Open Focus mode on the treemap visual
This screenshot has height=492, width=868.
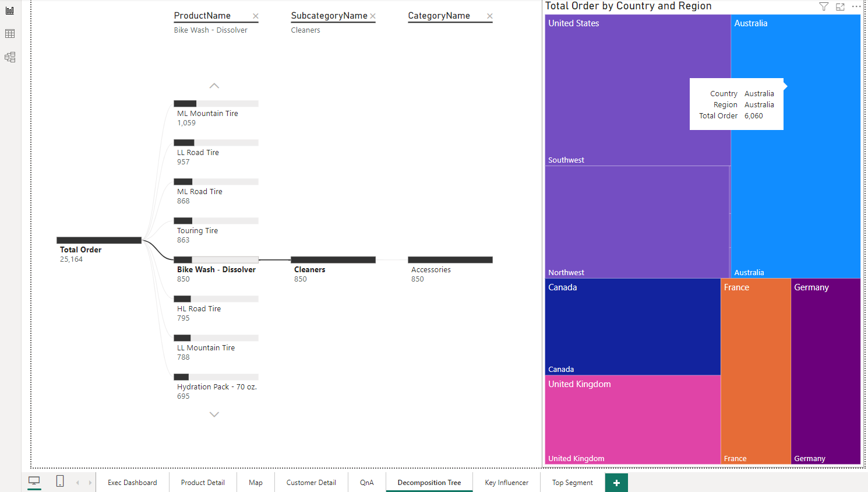pos(840,6)
